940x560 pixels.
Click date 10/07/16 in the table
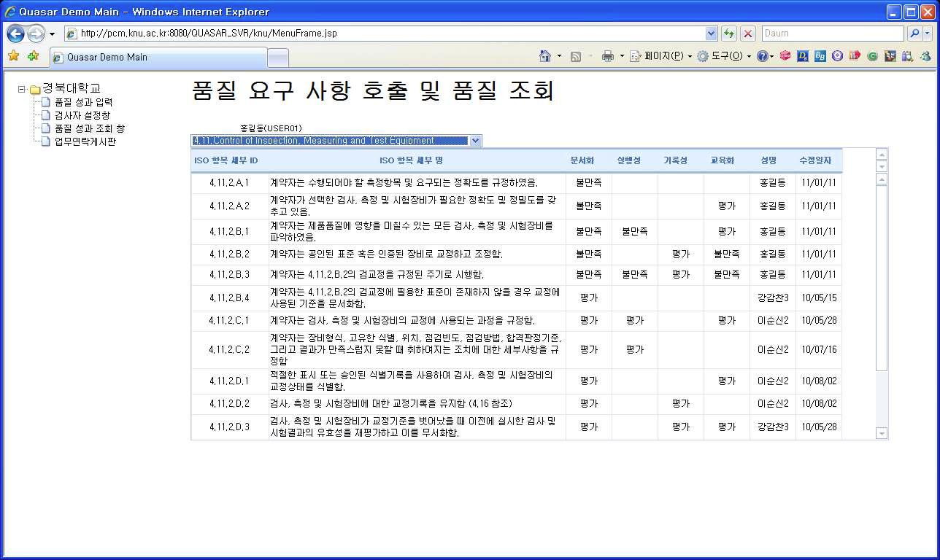(x=819, y=350)
